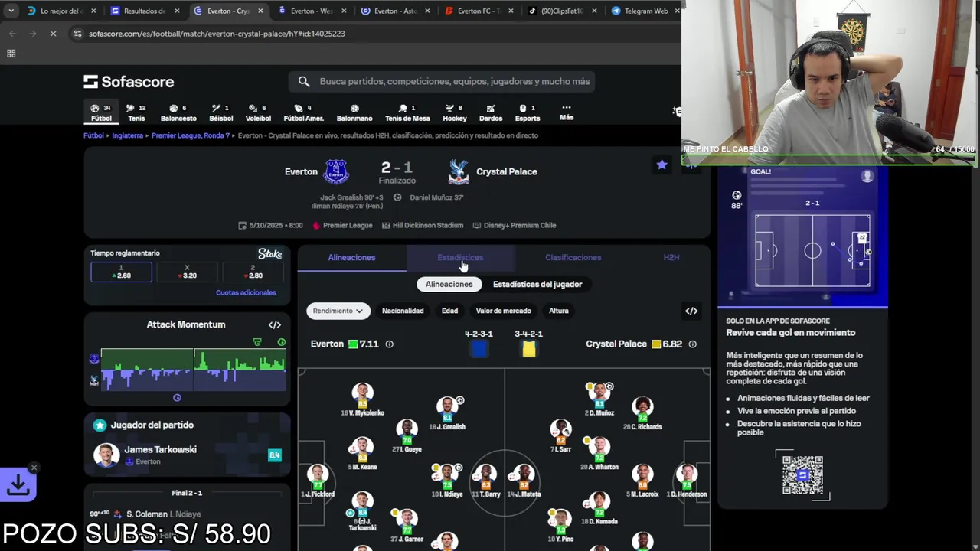This screenshot has width=980, height=551.
Task: Select the Alineaciones pill sub-tab
Action: pos(449,285)
